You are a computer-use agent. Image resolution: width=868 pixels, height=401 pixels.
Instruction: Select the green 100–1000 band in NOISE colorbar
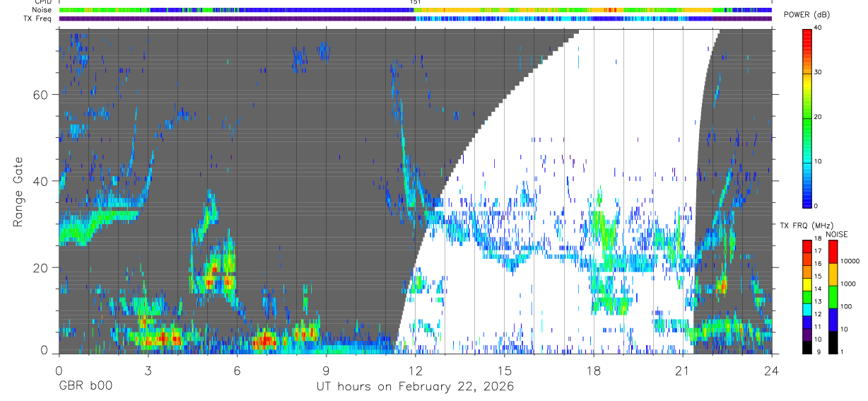833,296
